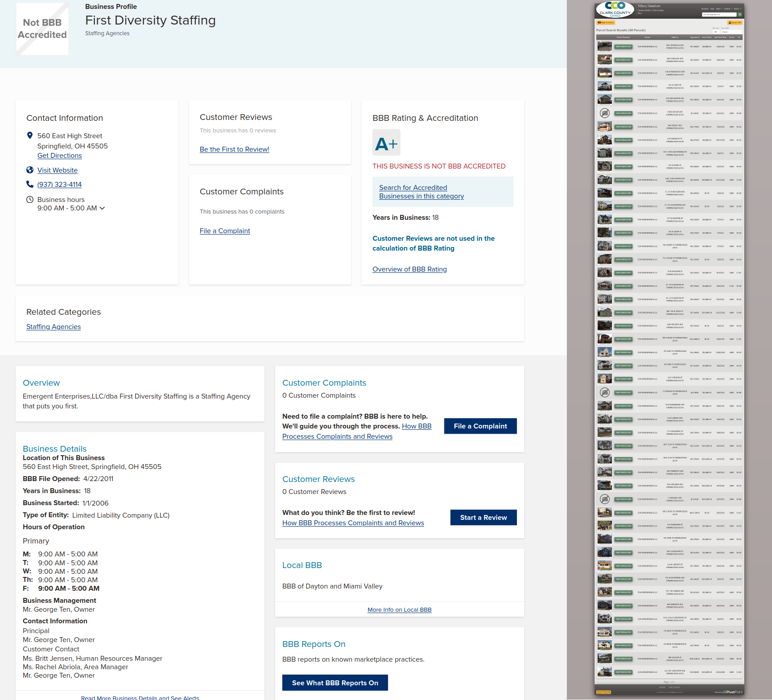
Task: Select SEARCH in the Clark County navigation
Action: click(705, 9)
